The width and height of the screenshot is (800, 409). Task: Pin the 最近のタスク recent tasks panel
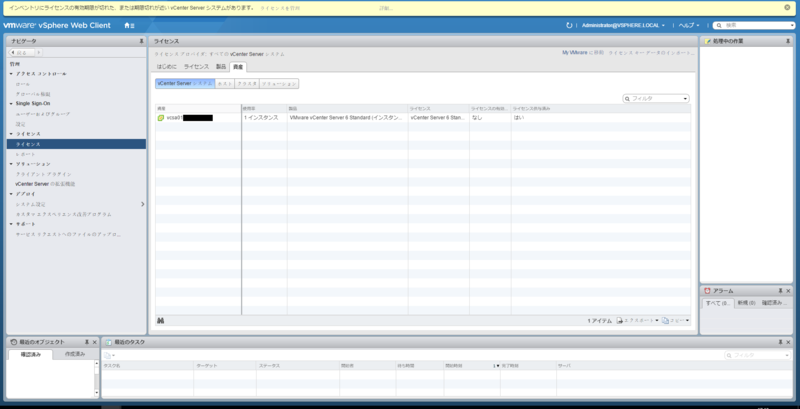(780, 342)
